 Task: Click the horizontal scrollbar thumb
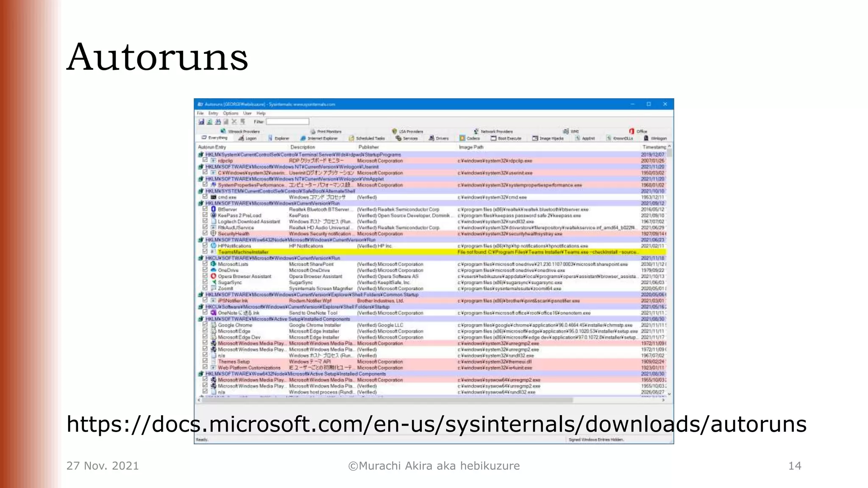(387, 400)
